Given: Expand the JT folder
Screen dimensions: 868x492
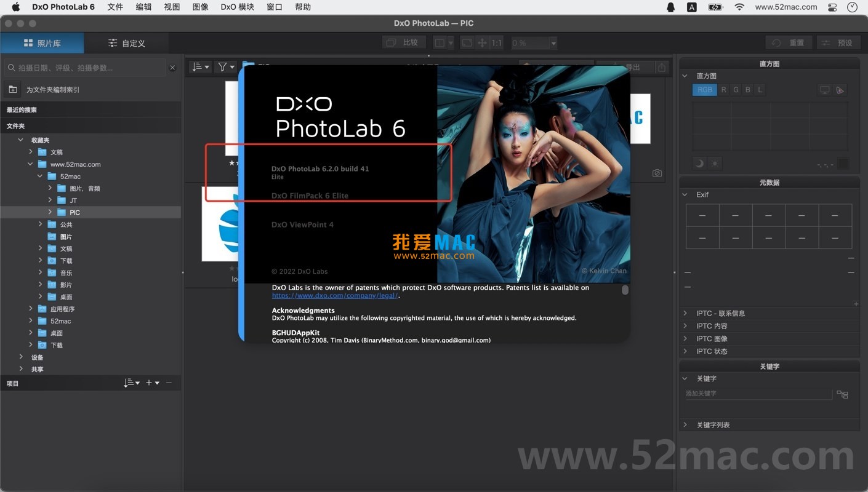Looking at the screenshot, I should 50,200.
